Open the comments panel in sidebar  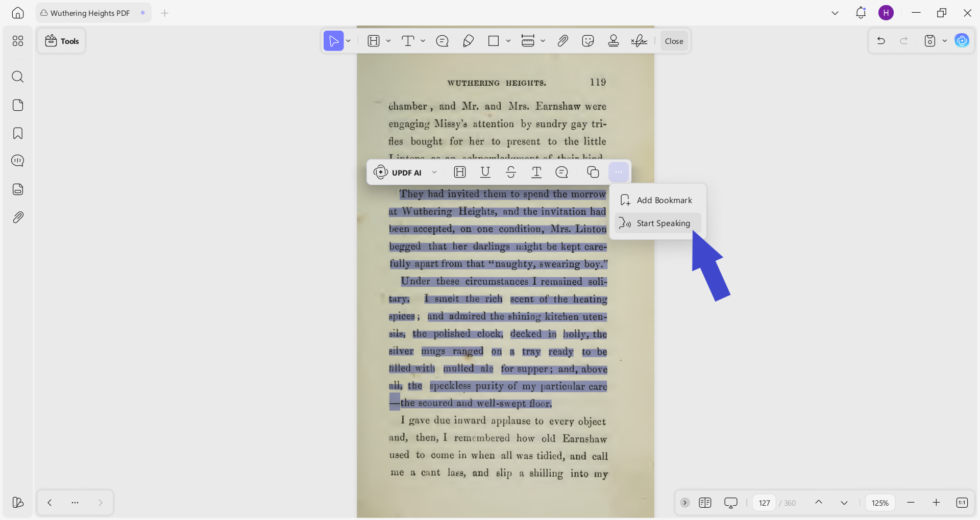tap(18, 161)
